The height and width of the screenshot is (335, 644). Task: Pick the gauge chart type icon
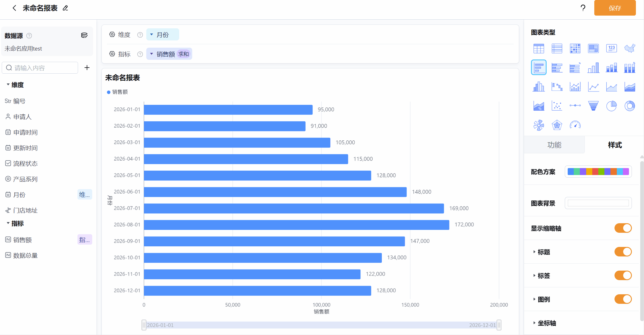coord(575,125)
